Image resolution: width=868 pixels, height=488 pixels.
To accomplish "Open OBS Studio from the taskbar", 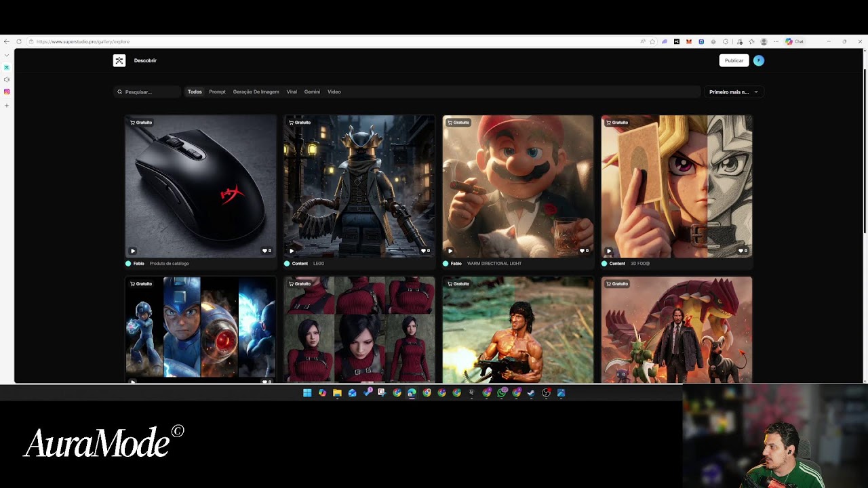I will tap(546, 392).
